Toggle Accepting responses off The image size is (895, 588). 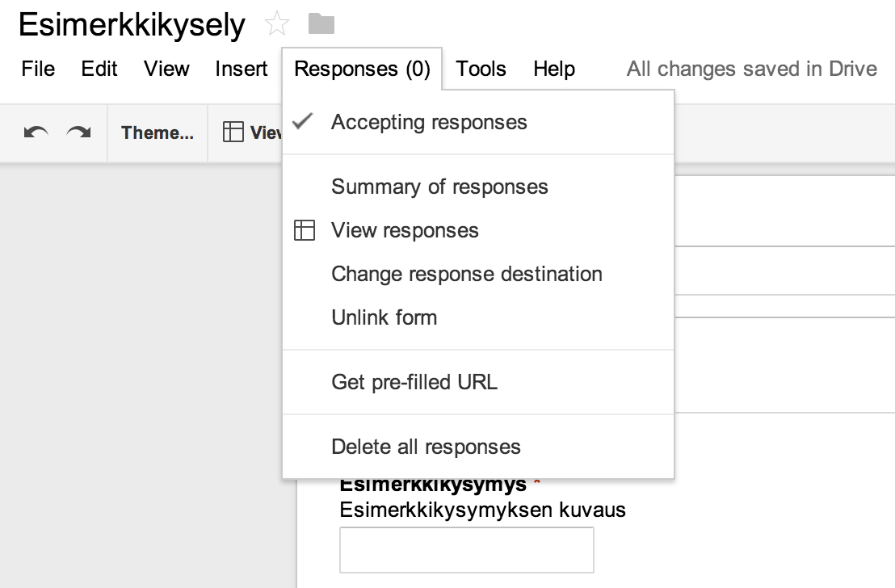(428, 122)
